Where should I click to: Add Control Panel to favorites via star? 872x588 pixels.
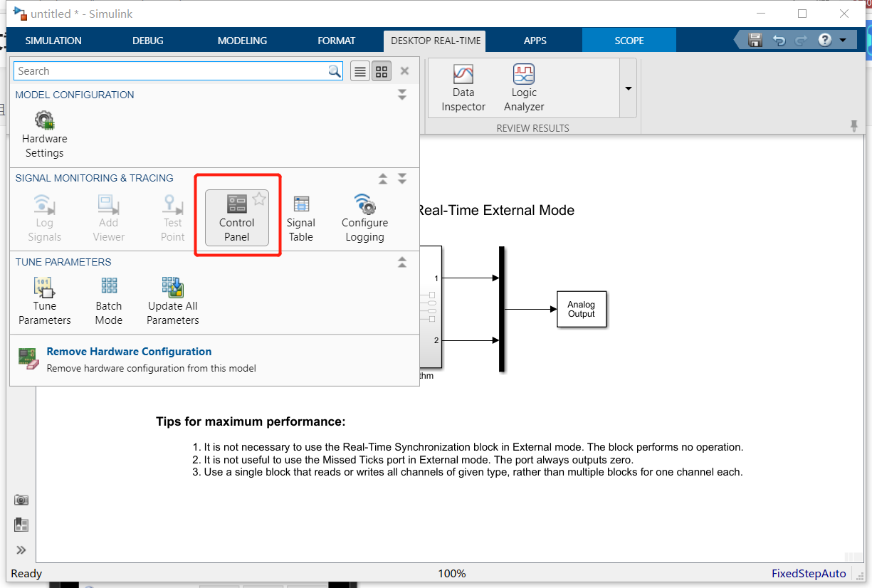pyautogui.click(x=259, y=199)
